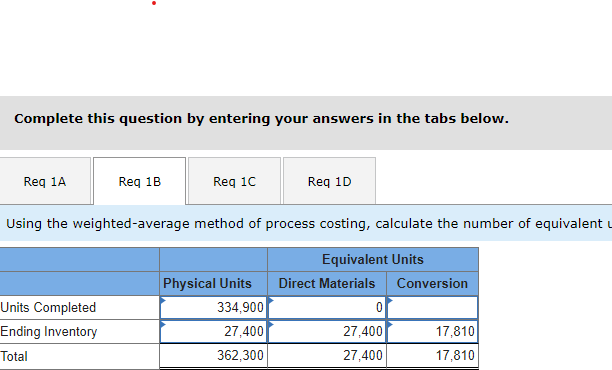Select the Equivalent Units header
Screen dimensions: 612x370
373,260
